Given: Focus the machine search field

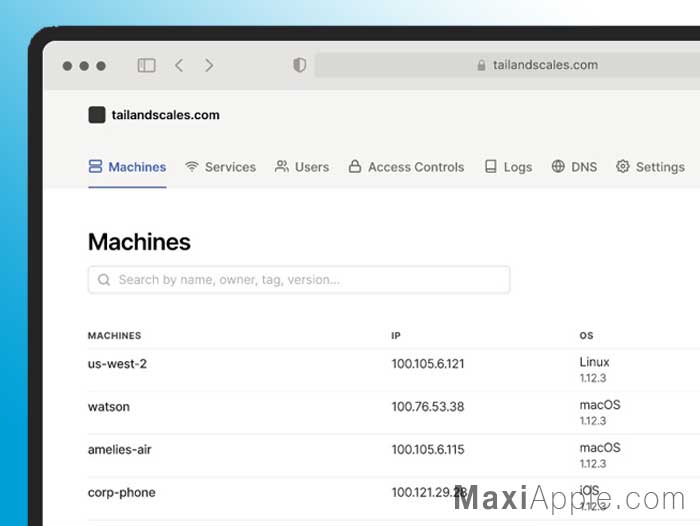Looking at the screenshot, I should coord(299,280).
